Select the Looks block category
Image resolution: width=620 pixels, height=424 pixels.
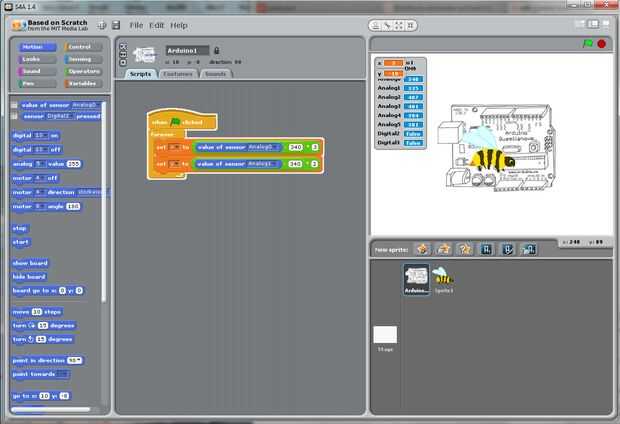pyautogui.click(x=37, y=59)
